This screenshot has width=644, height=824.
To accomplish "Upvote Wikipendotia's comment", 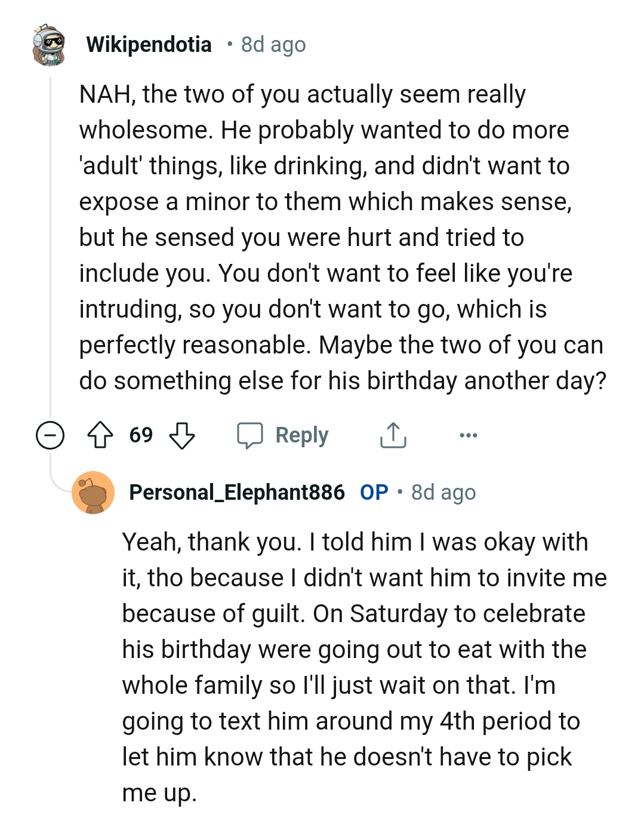I will click(x=100, y=435).
